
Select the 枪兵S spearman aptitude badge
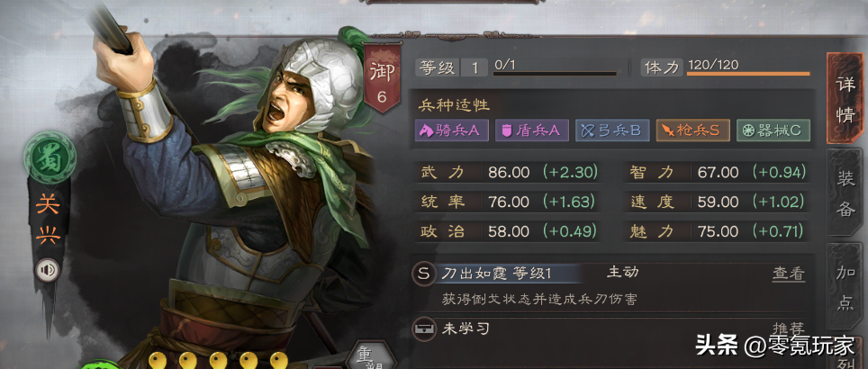(692, 130)
